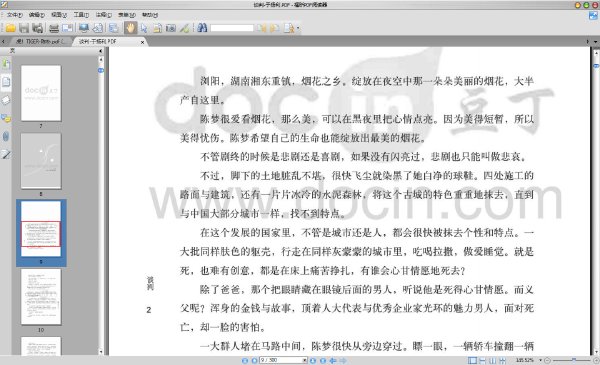Open the sixth menu bar item
The height and width of the screenshot is (365, 600).
(127, 15)
